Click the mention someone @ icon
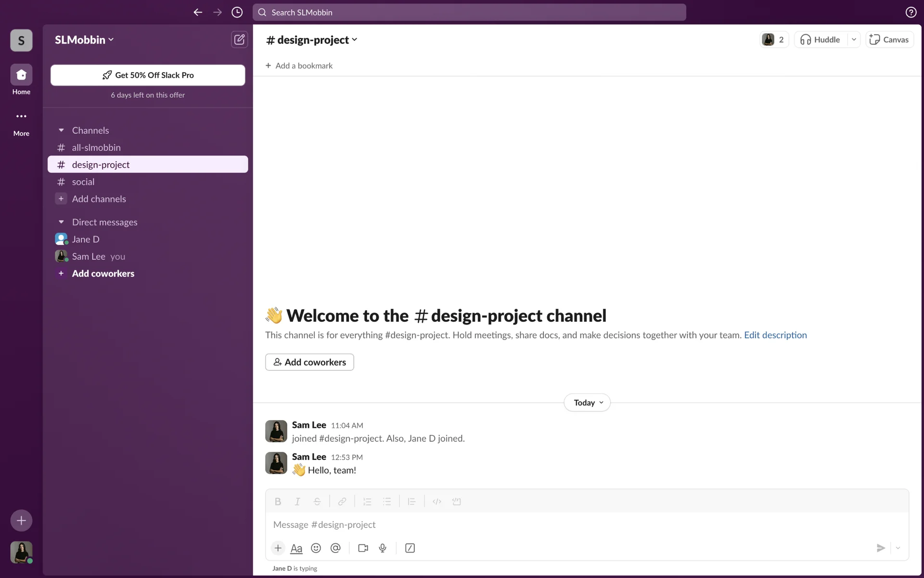The image size is (924, 578). pos(335,548)
